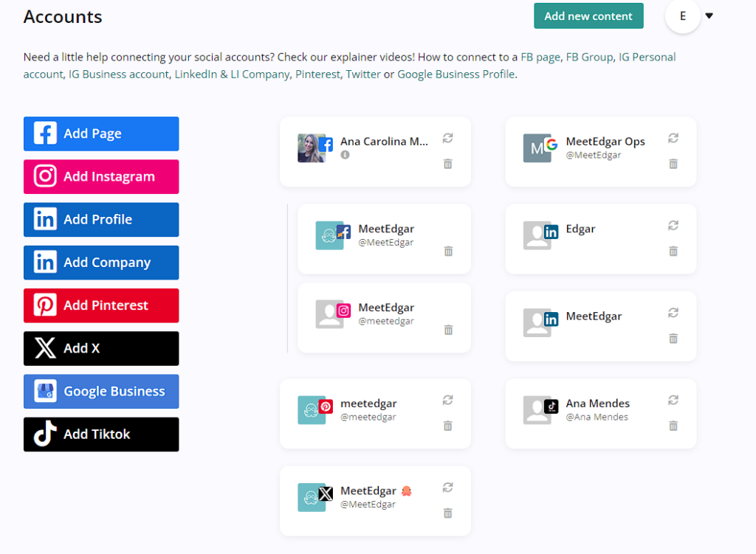Click Add Tiktok button
756x554 pixels.
click(x=101, y=434)
